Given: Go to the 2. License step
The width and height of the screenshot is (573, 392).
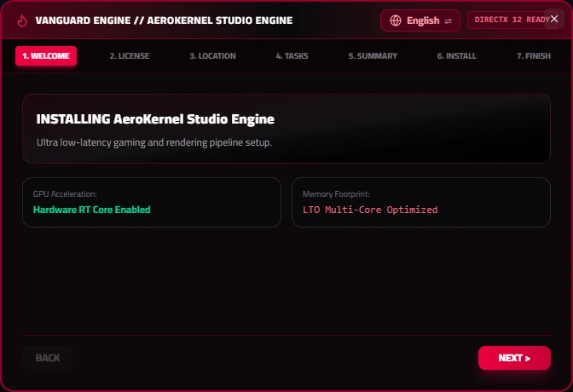Looking at the screenshot, I should (130, 56).
